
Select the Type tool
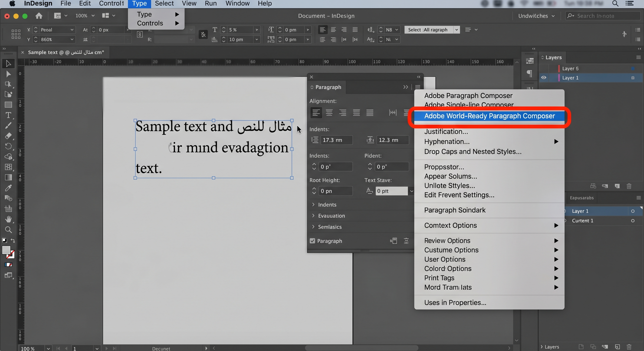8,115
